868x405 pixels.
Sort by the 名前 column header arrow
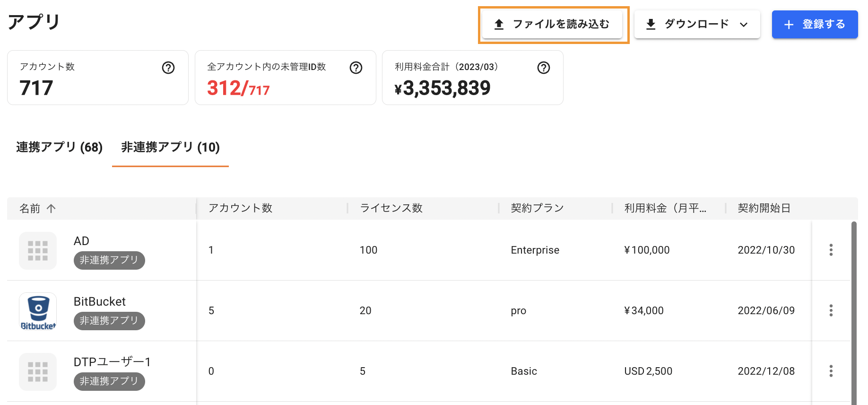pyautogui.click(x=52, y=209)
